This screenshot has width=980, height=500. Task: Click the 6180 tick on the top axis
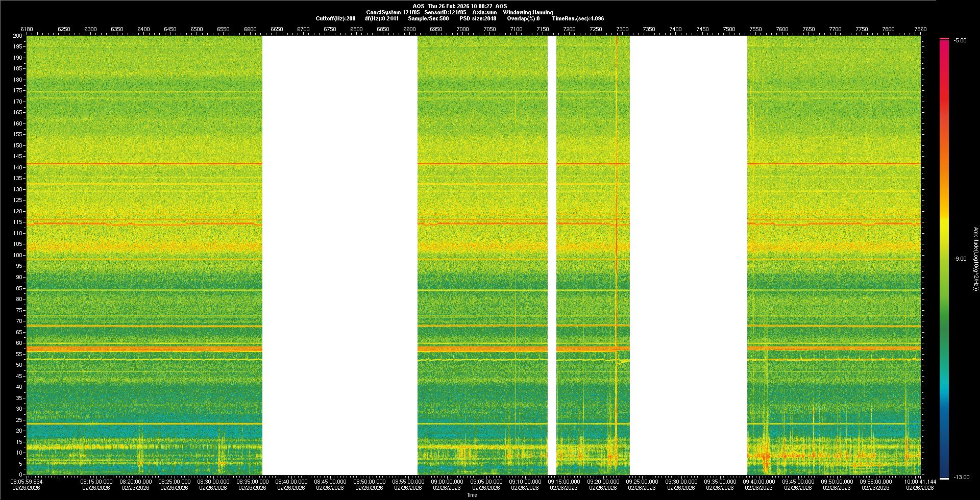tap(27, 29)
